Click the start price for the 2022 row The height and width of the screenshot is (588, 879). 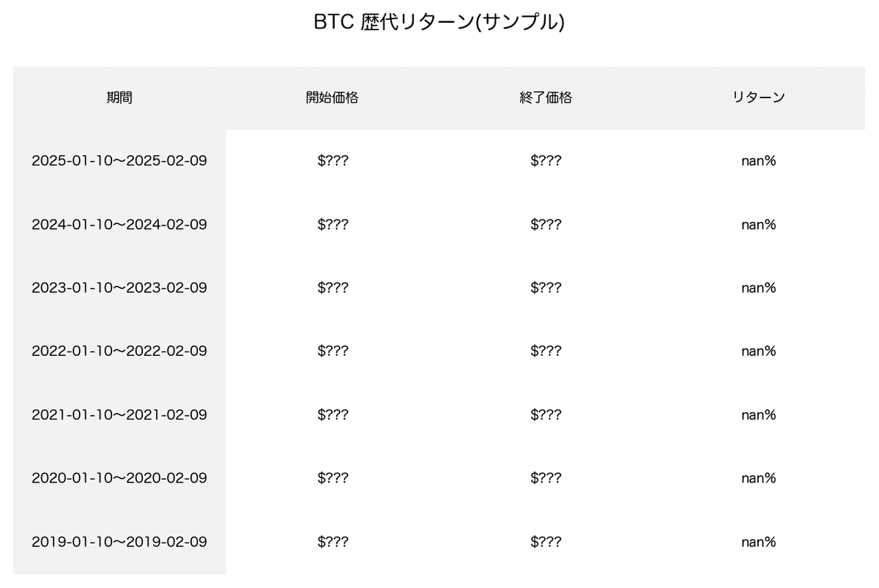[333, 351]
